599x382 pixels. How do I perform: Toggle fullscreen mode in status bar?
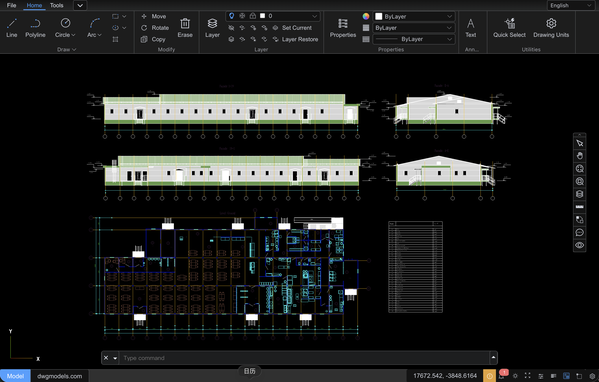tap(528, 376)
